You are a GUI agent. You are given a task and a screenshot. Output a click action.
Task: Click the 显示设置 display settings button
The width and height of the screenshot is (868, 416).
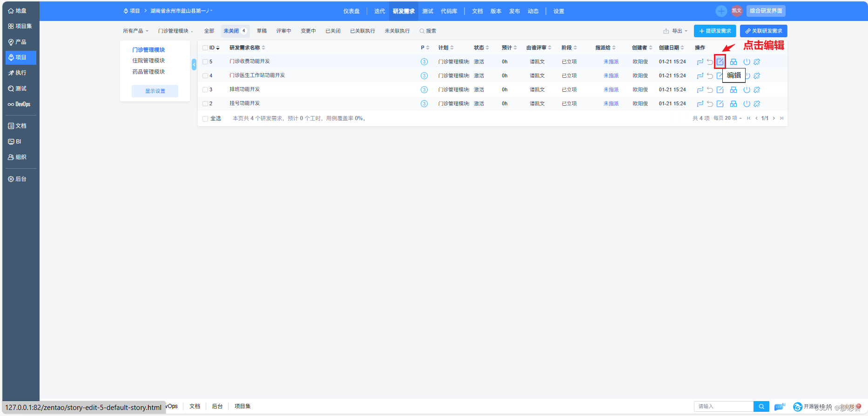coord(155,91)
